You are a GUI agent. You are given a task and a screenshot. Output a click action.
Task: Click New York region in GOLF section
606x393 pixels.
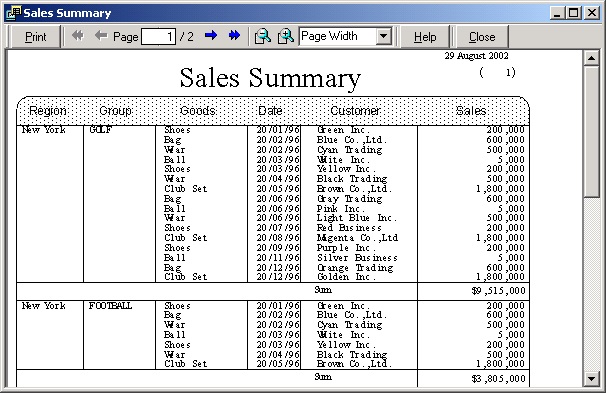pos(44,130)
